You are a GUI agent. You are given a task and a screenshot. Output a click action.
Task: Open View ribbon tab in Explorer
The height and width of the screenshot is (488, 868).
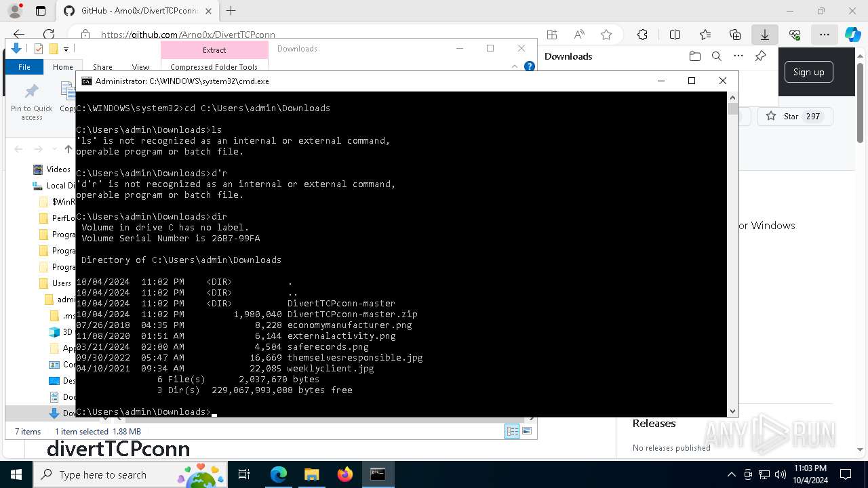pos(140,67)
